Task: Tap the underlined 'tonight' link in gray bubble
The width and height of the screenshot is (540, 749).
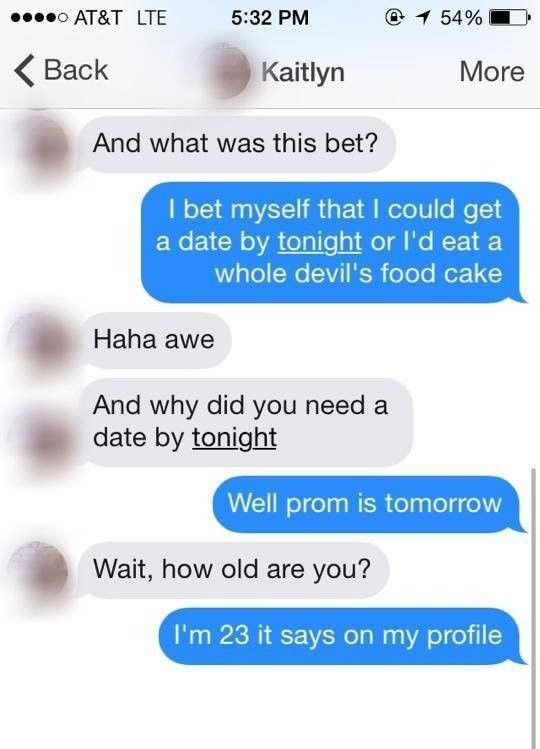Action: [x=234, y=438]
